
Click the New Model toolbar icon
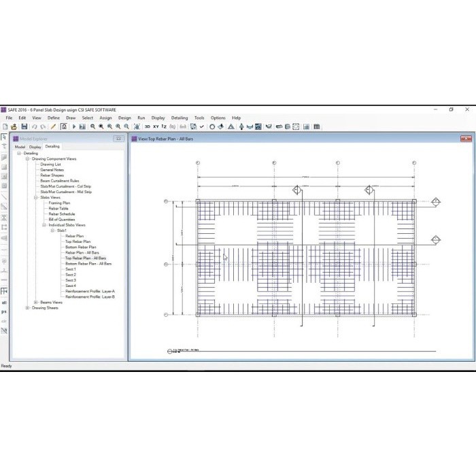pyautogui.click(x=5, y=126)
